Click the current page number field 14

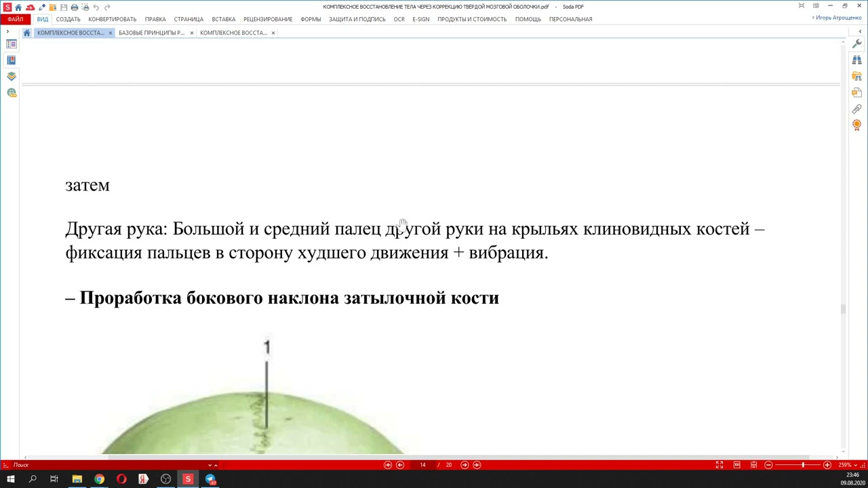coord(422,465)
